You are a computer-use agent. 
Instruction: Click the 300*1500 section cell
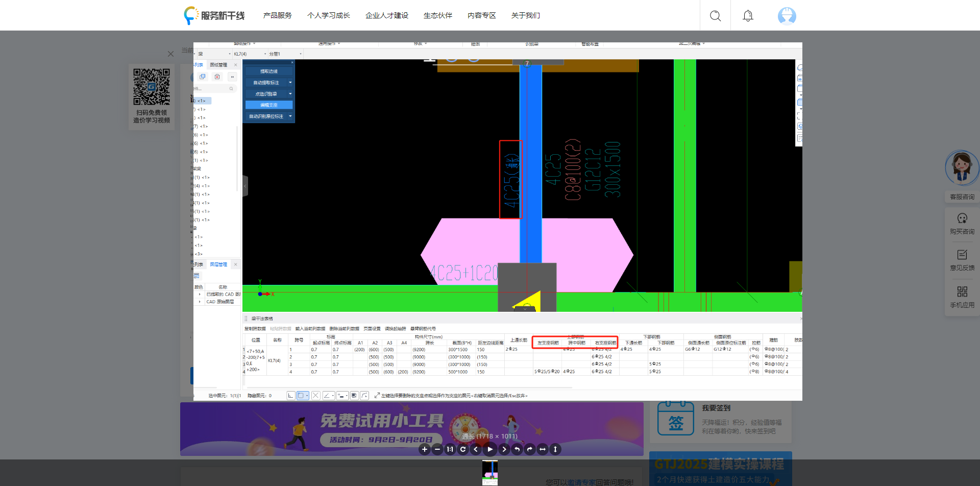(x=461, y=350)
